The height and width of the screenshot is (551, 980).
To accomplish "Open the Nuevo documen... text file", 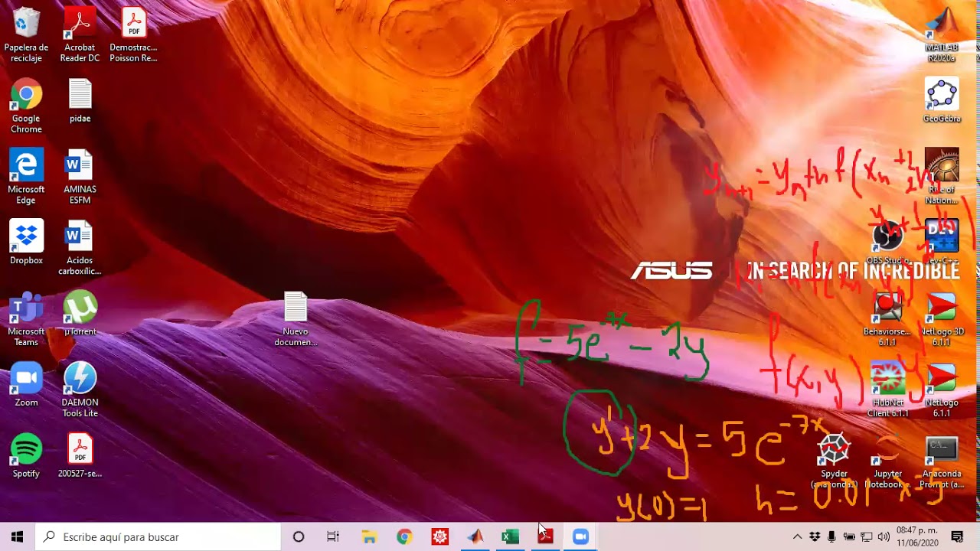I will [296, 319].
